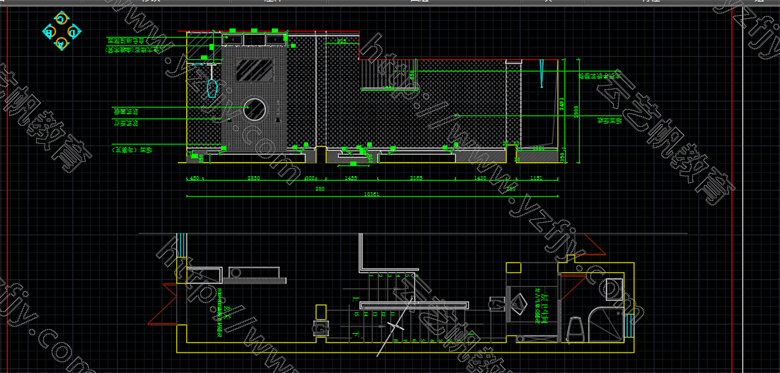Image resolution: width=780 pixels, height=373 pixels.
Task: Select the hatched rectangular panel above the circle
Action: coord(254,70)
